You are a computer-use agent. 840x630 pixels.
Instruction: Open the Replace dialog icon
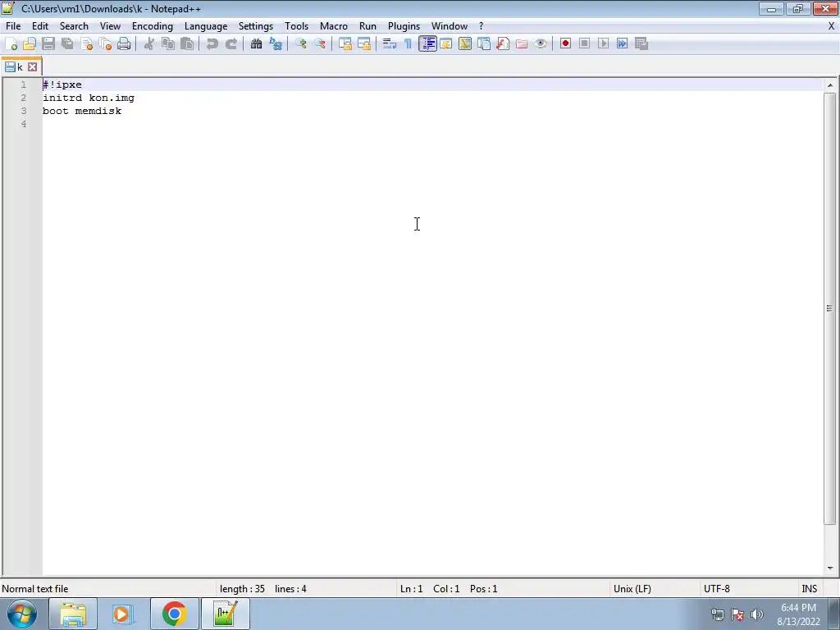coord(276,44)
